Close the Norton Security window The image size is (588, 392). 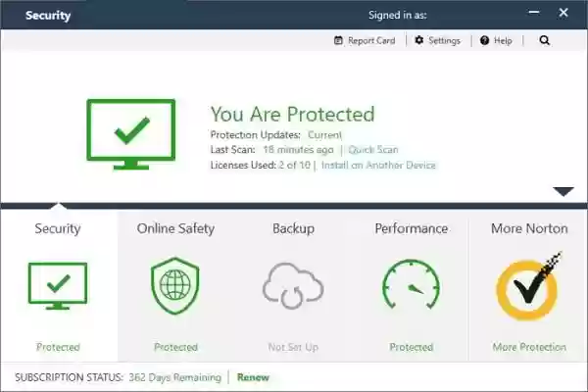[563, 13]
